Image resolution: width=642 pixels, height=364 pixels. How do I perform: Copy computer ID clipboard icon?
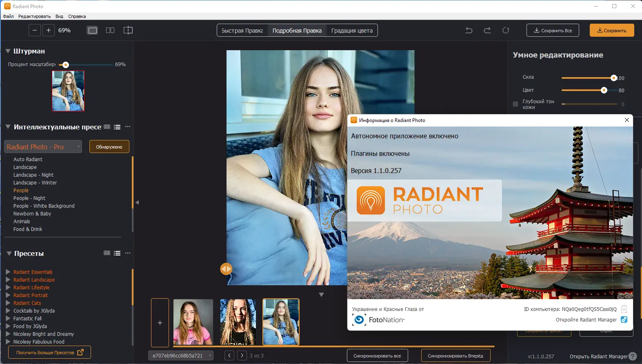click(x=624, y=309)
